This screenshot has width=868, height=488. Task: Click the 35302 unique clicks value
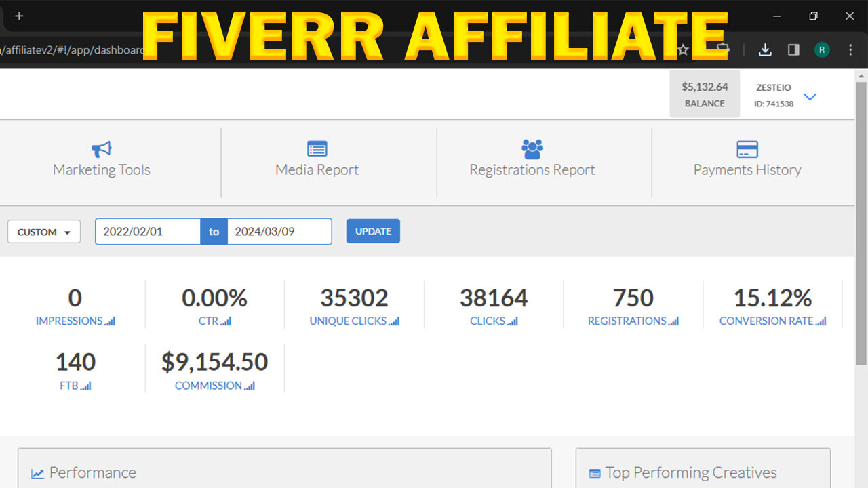[354, 298]
